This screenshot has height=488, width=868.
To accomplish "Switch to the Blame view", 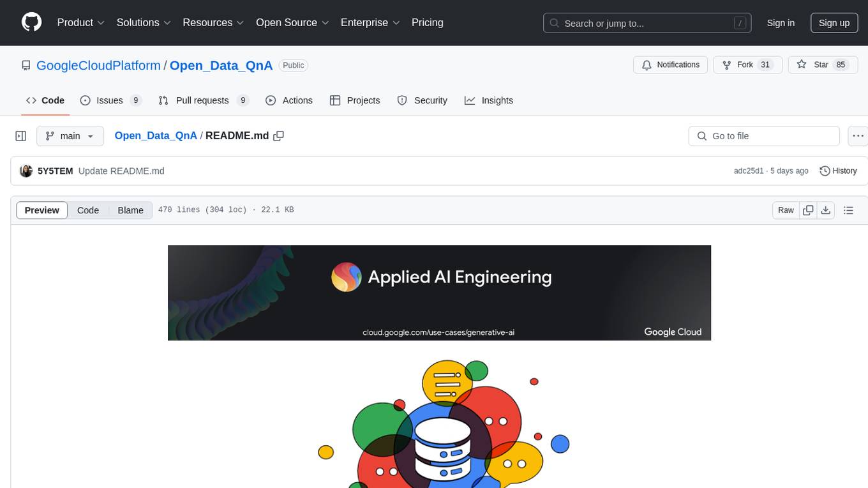I will pos(130,210).
